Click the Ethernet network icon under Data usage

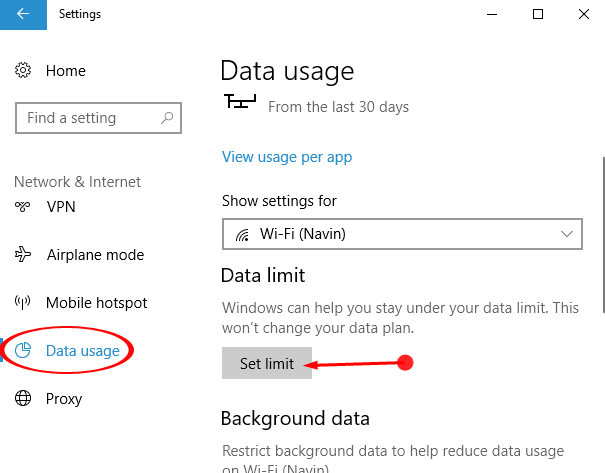point(240,102)
